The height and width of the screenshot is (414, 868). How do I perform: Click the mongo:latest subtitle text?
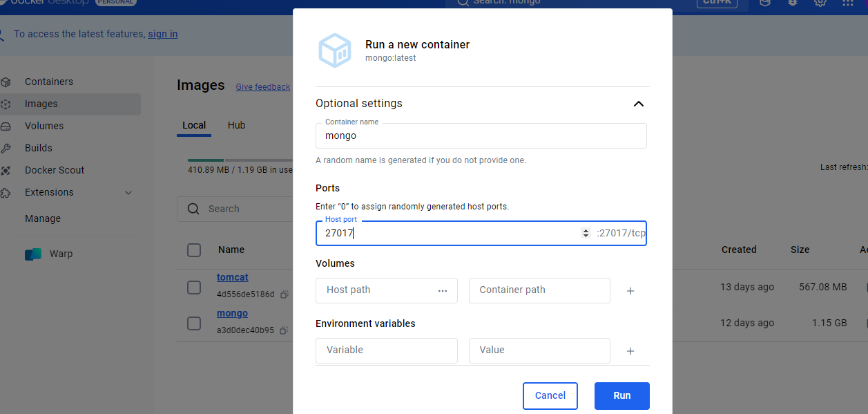pyautogui.click(x=391, y=58)
